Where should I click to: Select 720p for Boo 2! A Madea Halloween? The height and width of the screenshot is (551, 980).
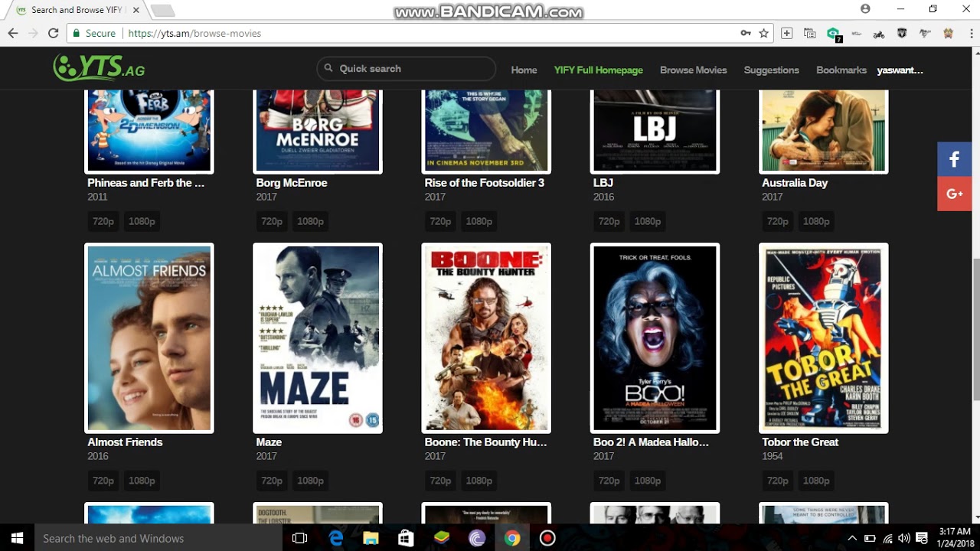point(609,481)
